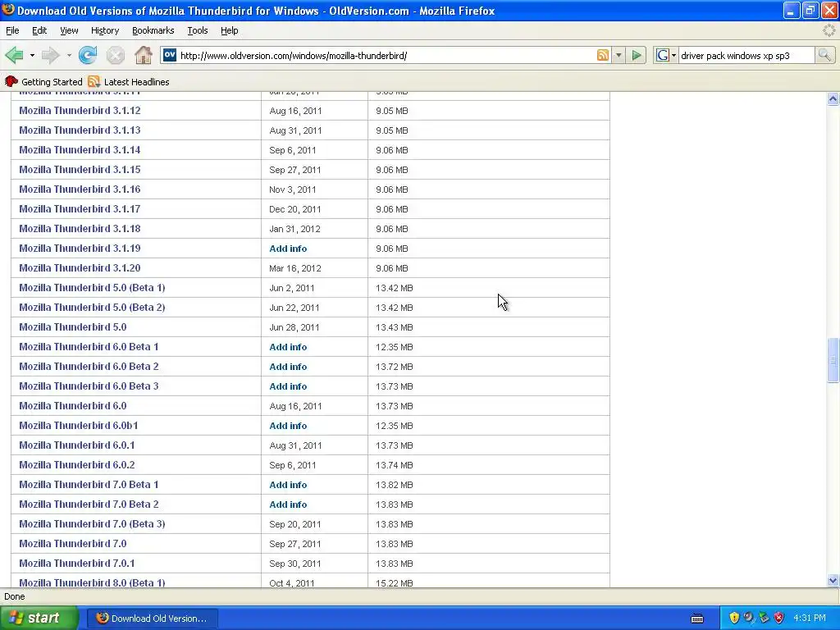Click the keyboard icon in the taskbar

coord(697,619)
